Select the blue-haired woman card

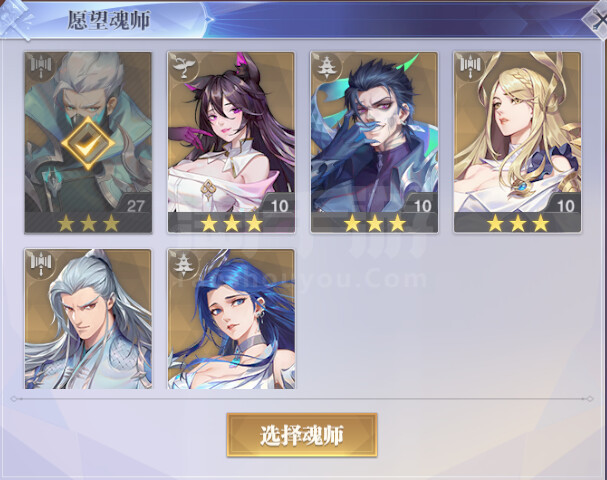(231, 319)
